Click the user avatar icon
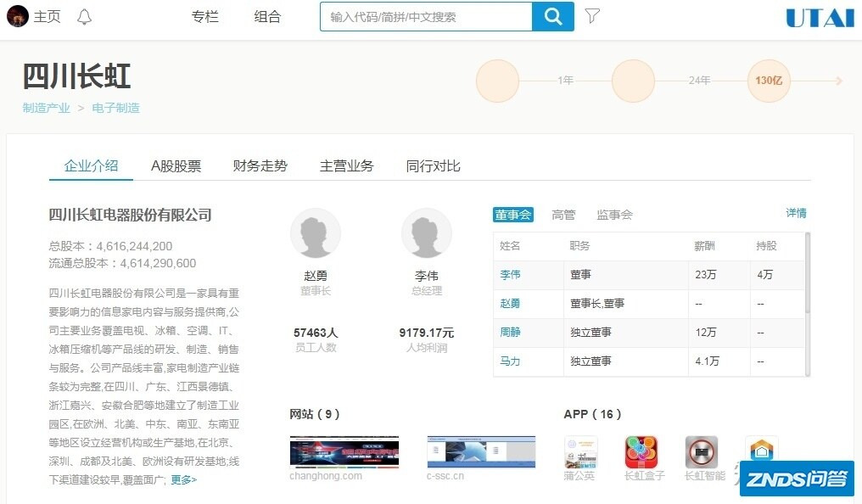Image resolution: width=862 pixels, height=504 pixels. (x=17, y=16)
